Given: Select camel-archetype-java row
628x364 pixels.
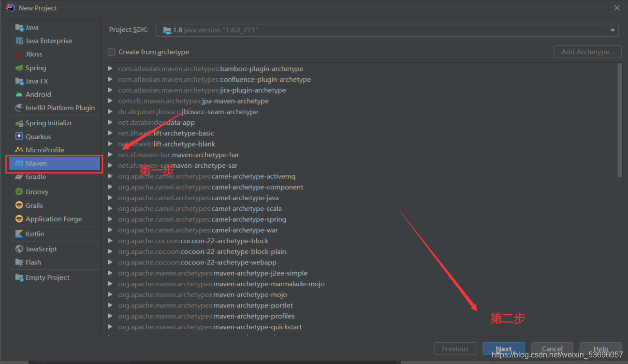Looking at the screenshot, I should pyautogui.click(x=362, y=198).
